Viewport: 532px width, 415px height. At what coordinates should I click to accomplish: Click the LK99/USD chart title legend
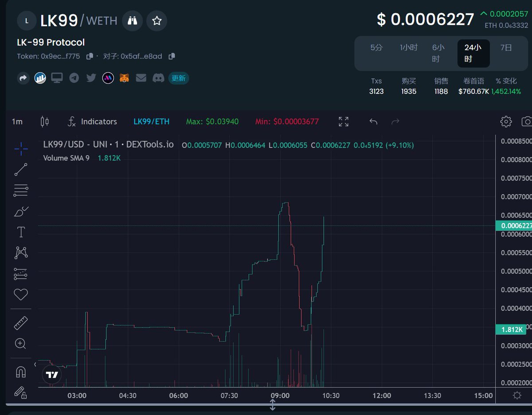pos(109,145)
